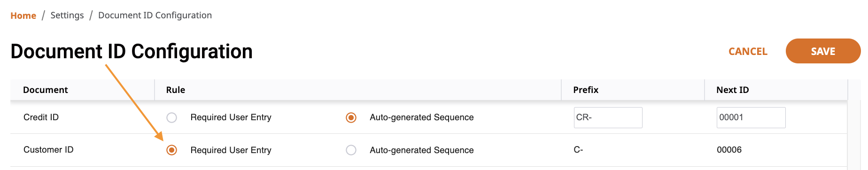The width and height of the screenshot is (868, 170).
Task: Click the CANCEL button
Action: pyautogui.click(x=748, y=51)
